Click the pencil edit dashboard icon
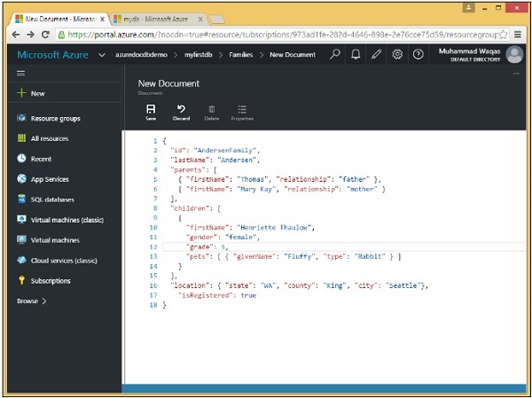 pyautogui.click(x=377, y=54)
